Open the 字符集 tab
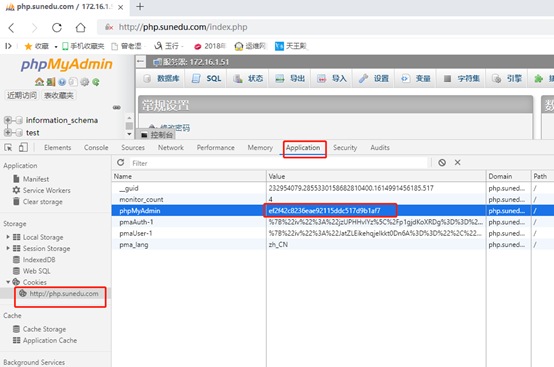 pos(462,78)
